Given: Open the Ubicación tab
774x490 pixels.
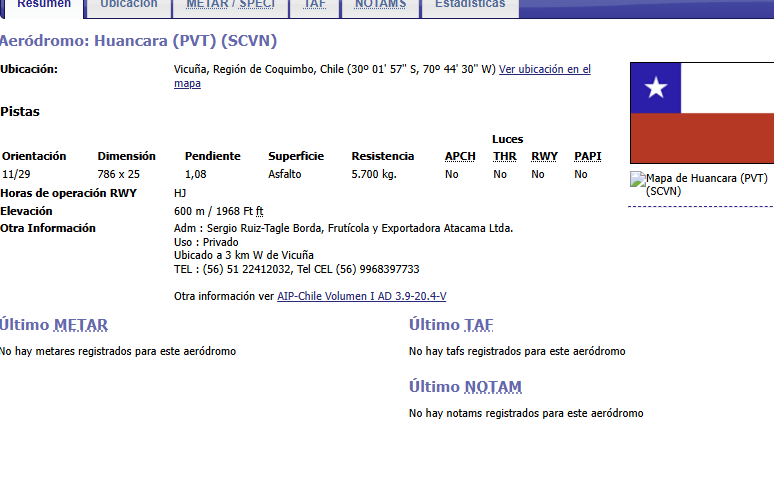Looking at the screenshot, I should (129, 5).
